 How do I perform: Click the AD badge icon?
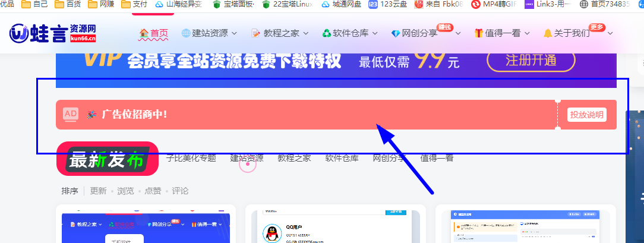(x=71, y=114)
